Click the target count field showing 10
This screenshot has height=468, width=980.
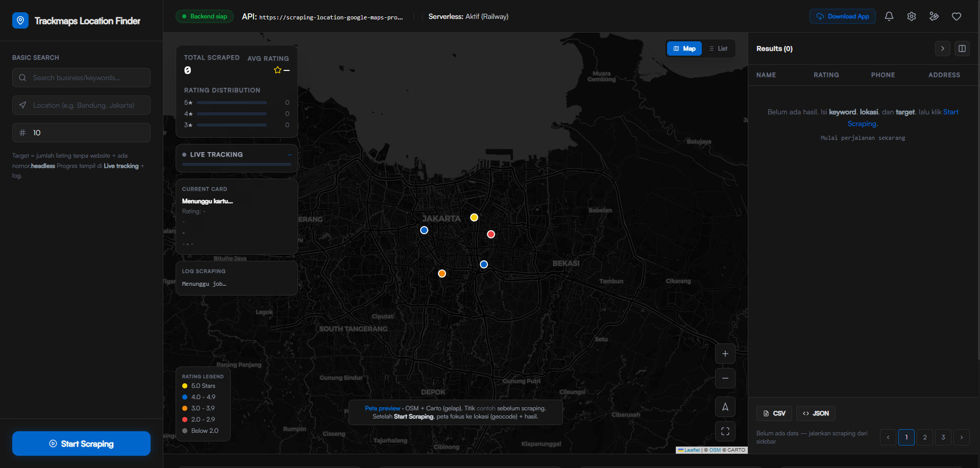(x=81, y=133)
